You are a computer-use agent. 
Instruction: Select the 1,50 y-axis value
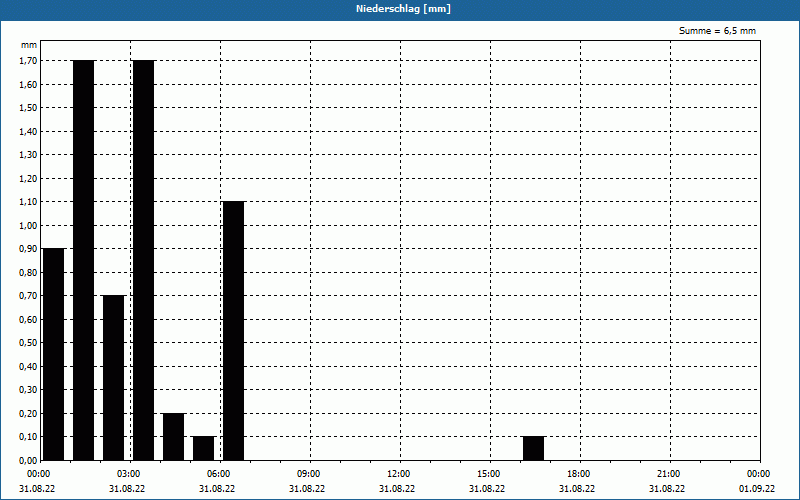pyautogui.click(x=28, y=108)
